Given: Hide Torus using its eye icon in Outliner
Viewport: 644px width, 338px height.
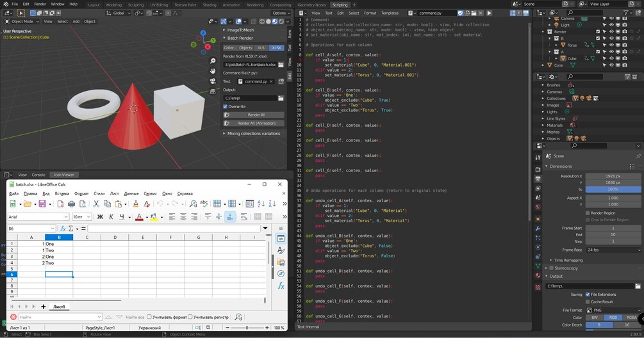Looking at the screenshot, I should pyautogui.click(x=611, y=45).
